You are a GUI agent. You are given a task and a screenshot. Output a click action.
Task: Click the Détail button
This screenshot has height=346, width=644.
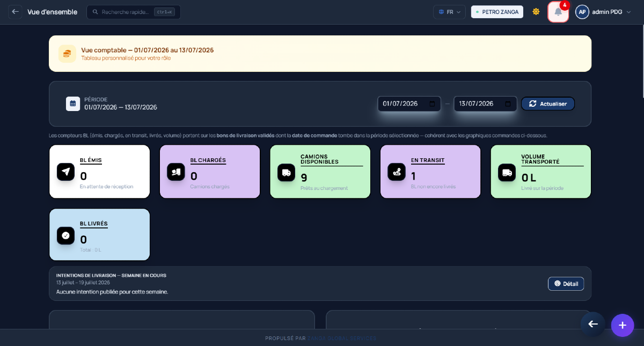coord(566,284)
